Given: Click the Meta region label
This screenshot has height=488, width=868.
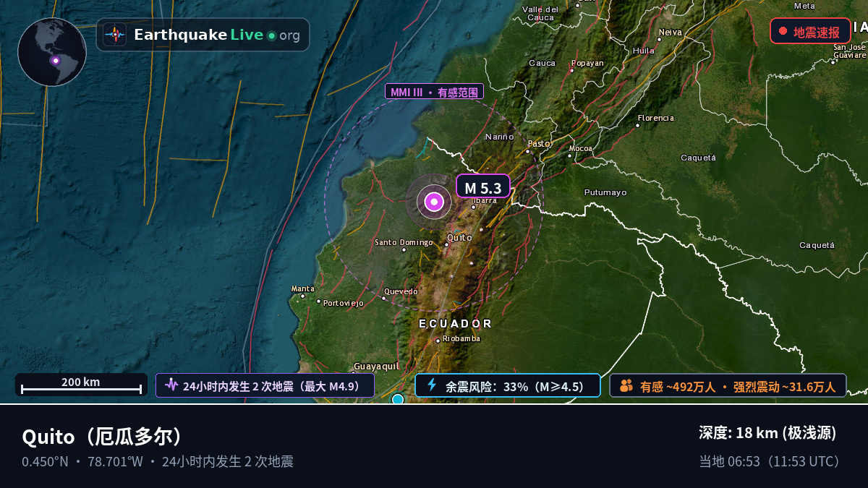Looking at the screenshot, I should (804, 6).
